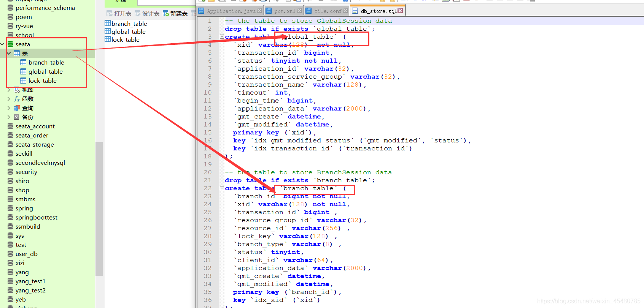Click the 新建表 (new table) button
644x308 pixels.
(175, 14)
